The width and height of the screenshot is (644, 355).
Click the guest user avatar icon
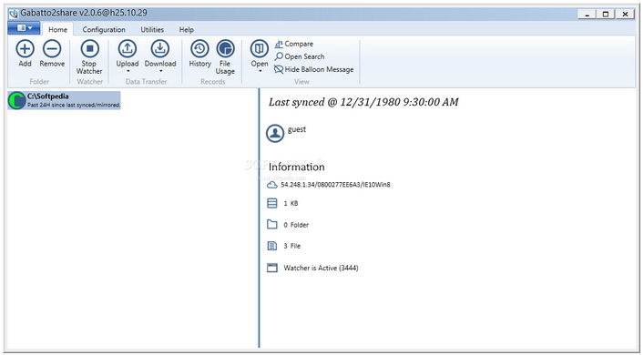pyautogui.click(x=275, y=134)
